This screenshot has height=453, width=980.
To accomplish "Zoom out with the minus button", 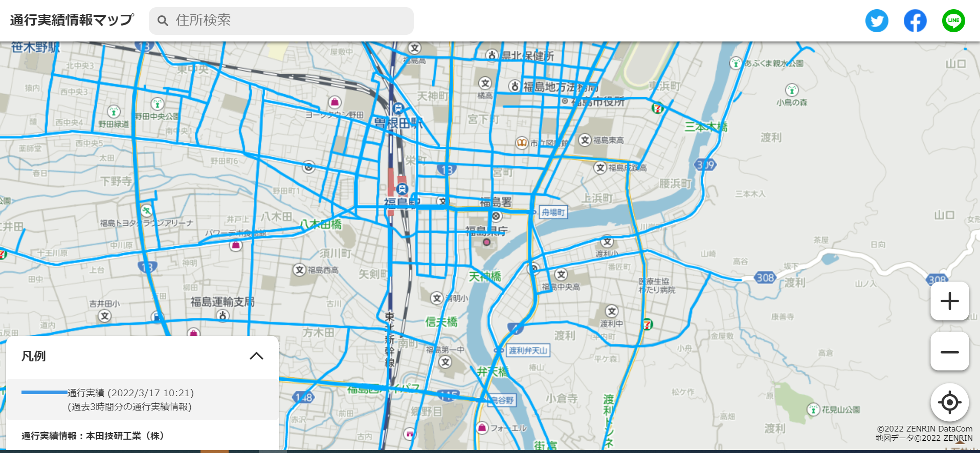I will [950, 352].
